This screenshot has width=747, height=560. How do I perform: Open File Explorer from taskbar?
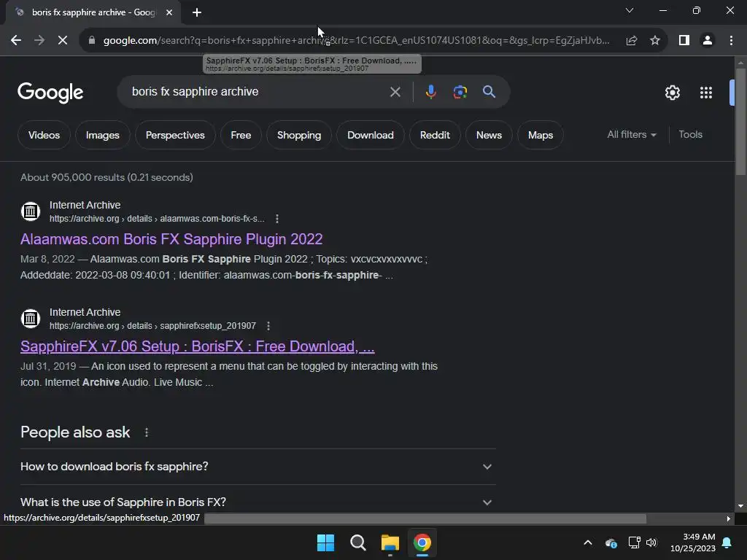click(390, 542)
